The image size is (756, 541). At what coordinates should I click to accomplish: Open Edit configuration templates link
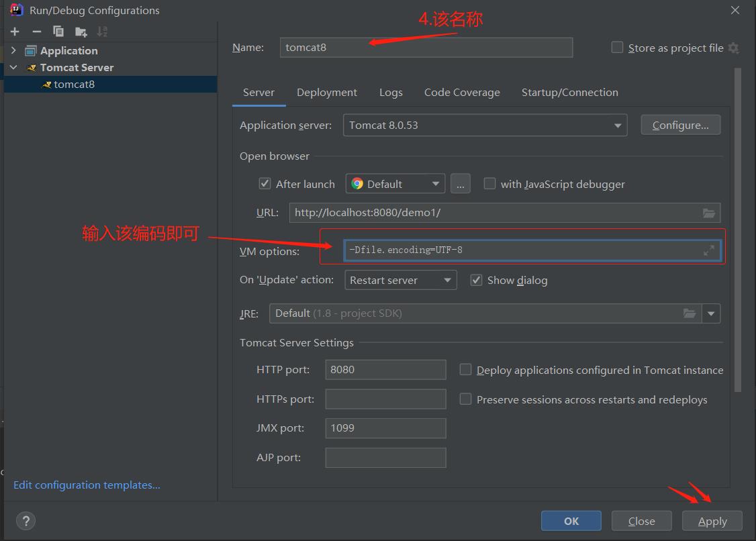point(87,485)
